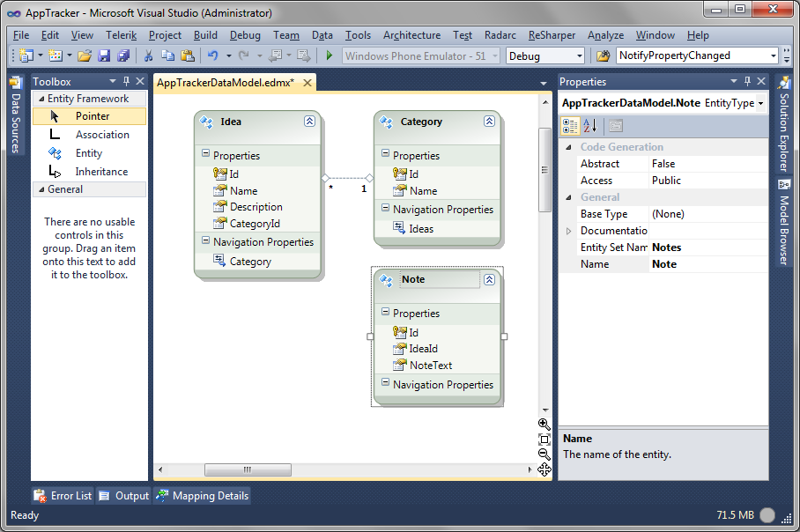Click the horizontal scrollbar thumb of diagram
Viewport: 800px width, 532px height.
[248, 469]
